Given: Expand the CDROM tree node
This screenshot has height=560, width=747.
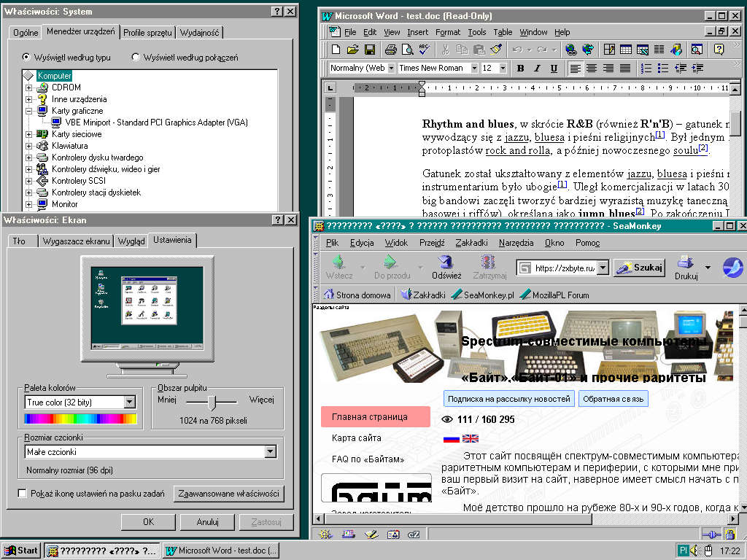Looking at the screenshot, I should point(28,87).
